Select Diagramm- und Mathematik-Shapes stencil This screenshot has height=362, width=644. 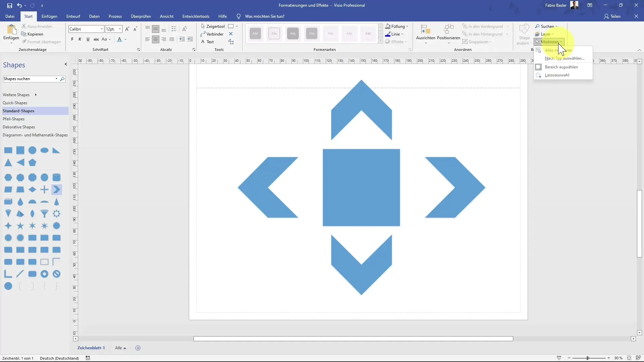(x=35, y=135)
